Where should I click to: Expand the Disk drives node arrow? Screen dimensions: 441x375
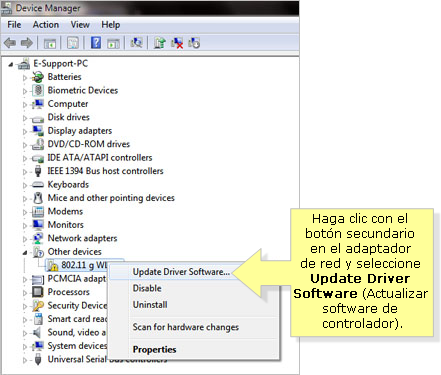click(x=25, y=118)
